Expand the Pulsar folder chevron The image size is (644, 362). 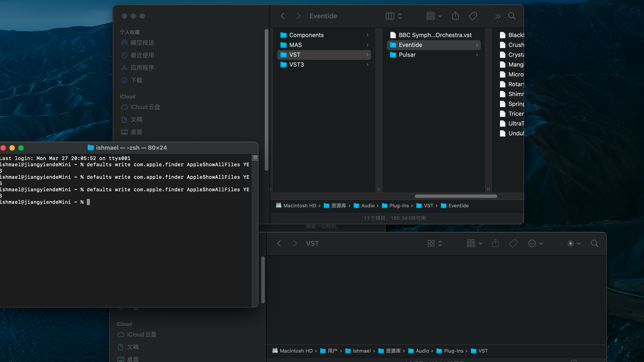coord(477,55)
